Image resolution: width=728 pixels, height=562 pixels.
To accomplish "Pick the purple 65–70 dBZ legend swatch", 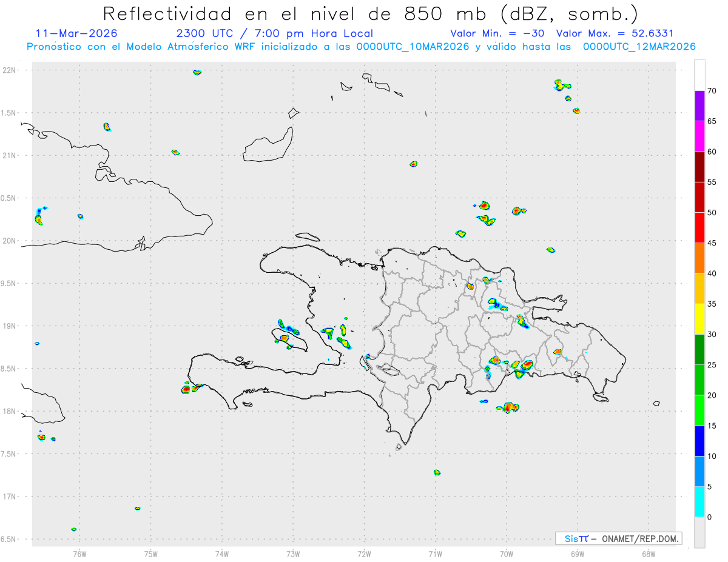I will pyautogui.click(x=699, y=106).
